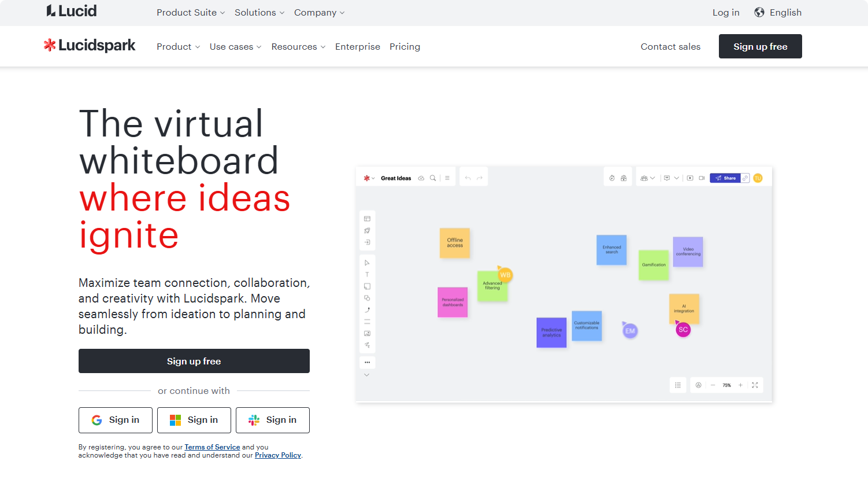Click the undo arrow in whiteboard preview
The height and width of the screenshot is (494, 868).
pos(468,178)
